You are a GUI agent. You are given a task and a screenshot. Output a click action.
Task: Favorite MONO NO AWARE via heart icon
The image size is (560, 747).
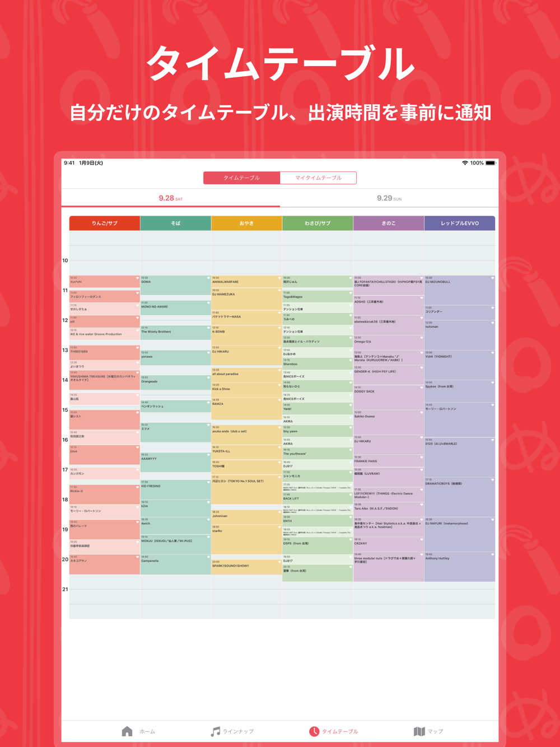208,303
